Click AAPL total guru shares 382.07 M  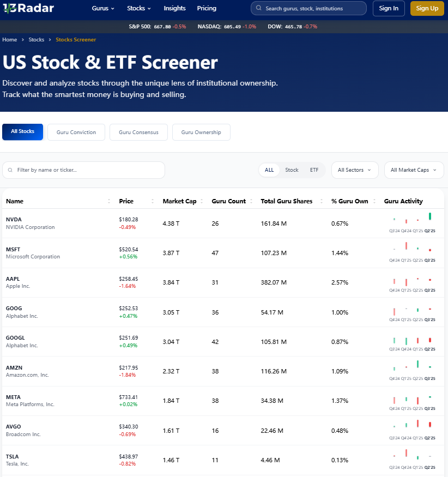[x=274, y=282]
